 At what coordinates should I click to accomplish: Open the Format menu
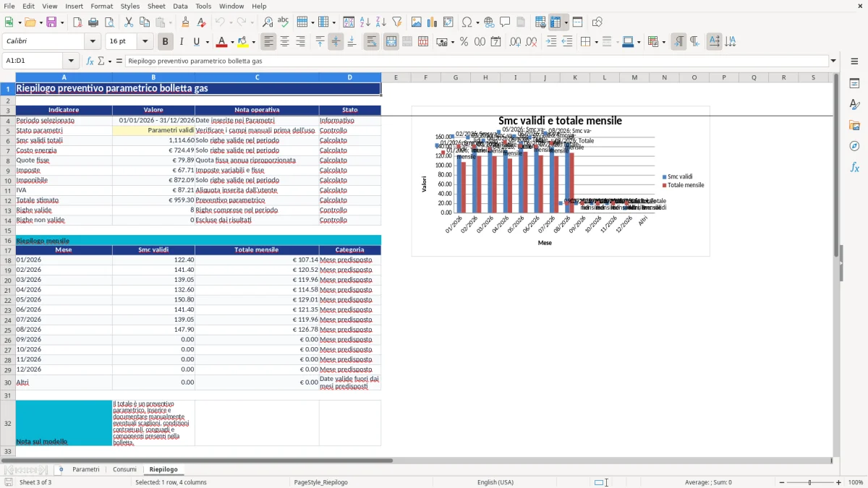(x=102, y=6)
